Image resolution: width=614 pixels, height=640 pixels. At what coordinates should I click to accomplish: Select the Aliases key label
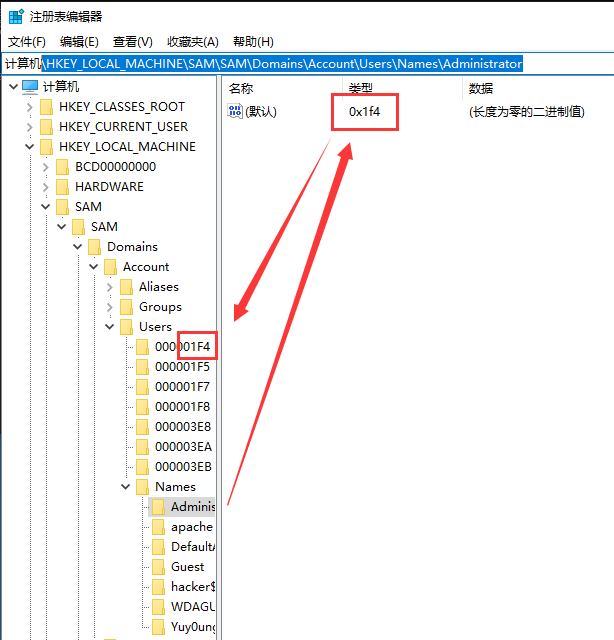coord(159,287)
